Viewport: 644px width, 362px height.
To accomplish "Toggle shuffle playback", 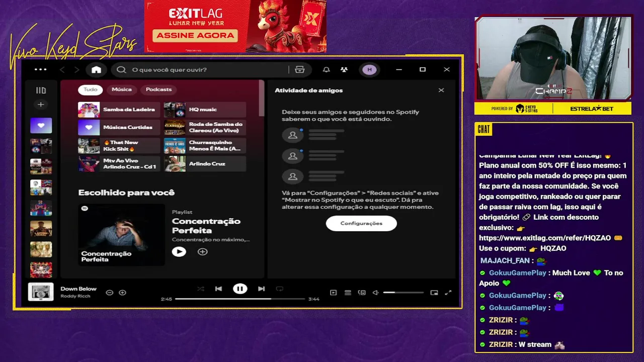I will (x=201, y=289).
